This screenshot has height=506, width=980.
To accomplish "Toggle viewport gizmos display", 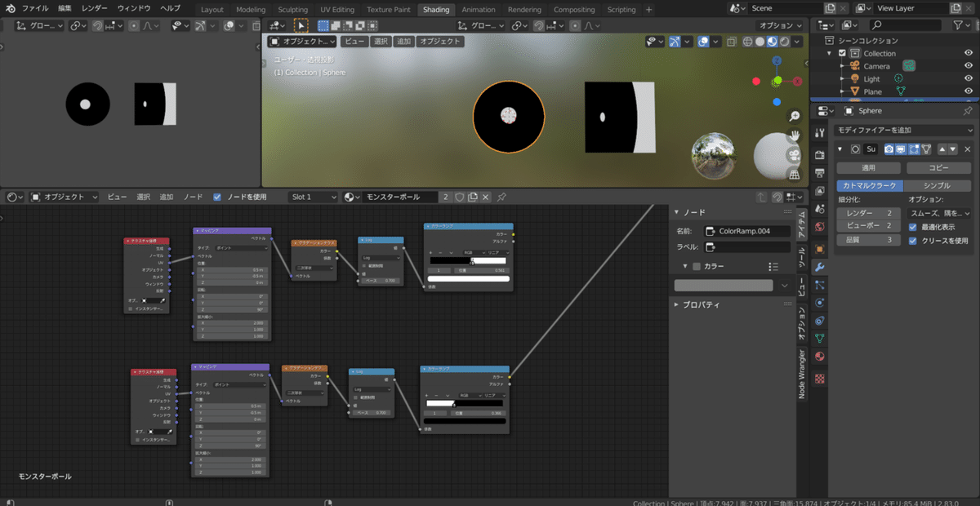I will (675, 42).
